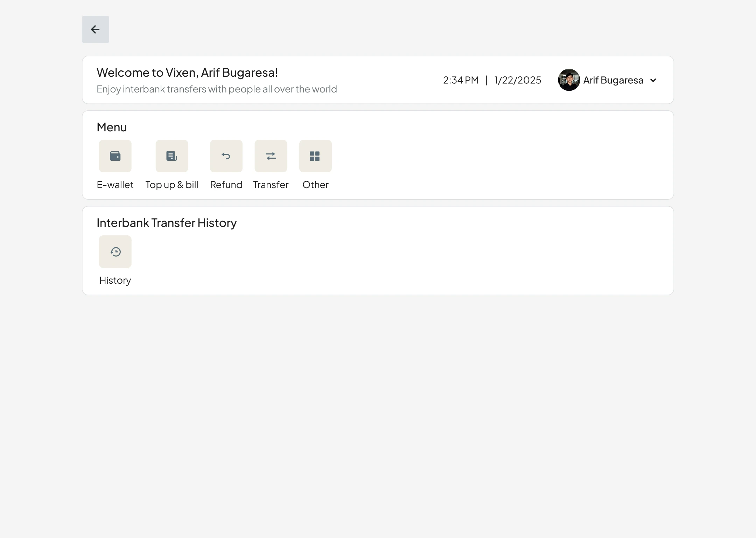The image size is (756, 538).
Task: Click the Menu section heading
Action: point(112,127)
